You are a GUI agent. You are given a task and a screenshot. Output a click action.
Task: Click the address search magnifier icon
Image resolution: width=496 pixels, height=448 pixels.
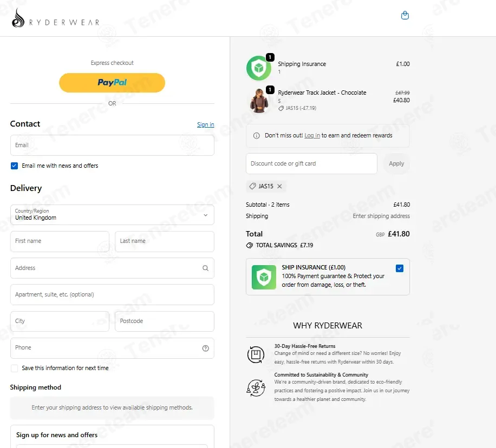pyautogui.click(x=205, y=268)
